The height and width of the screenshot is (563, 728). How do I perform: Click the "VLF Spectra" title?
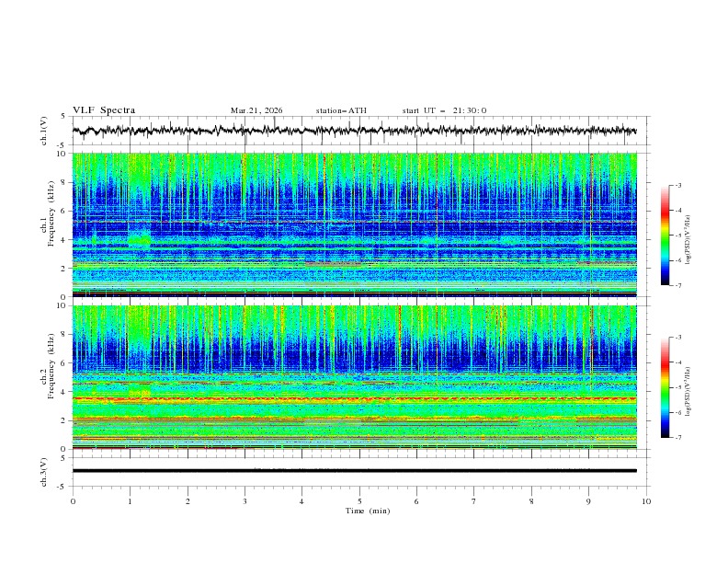coord(104,110)
